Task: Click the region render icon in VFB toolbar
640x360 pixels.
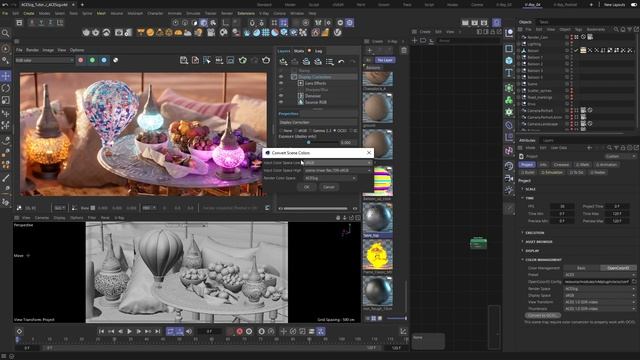Action: [207, 60]
